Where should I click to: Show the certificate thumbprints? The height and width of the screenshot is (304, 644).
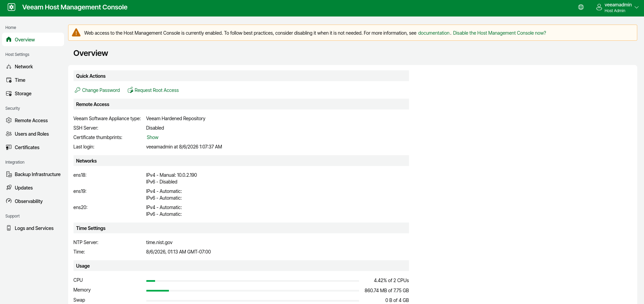click(152, 137)
